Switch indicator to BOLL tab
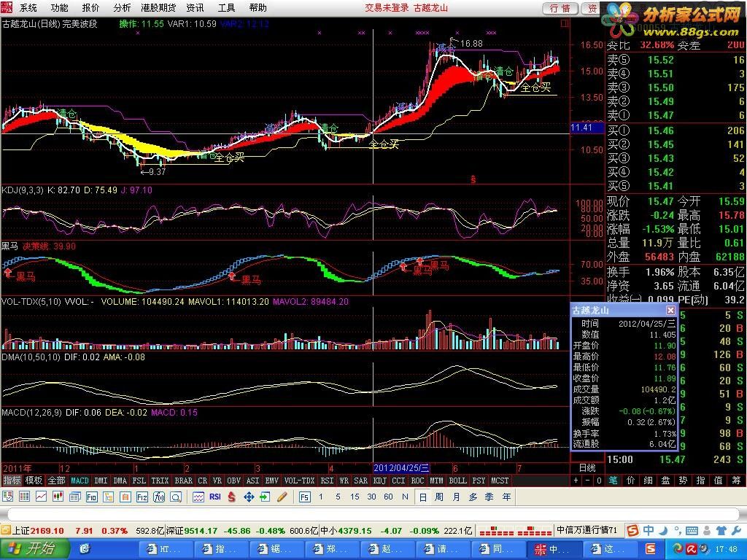Viewport: 747px width, 560px height. pyautogui.click(x=457, y=481)
